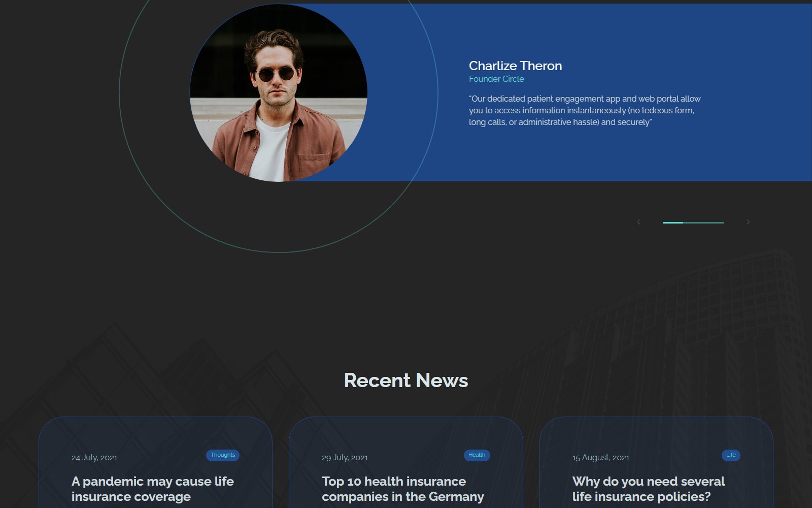This screenshot has width=812, height=508.
Task: Open 'Why do you need several life insurance policies?'
Action: [649, 489]
